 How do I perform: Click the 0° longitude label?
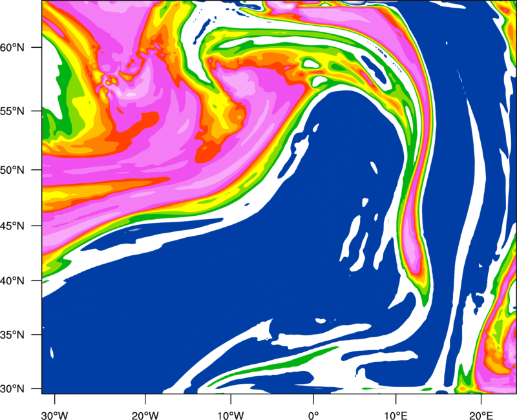pos(313,415)
